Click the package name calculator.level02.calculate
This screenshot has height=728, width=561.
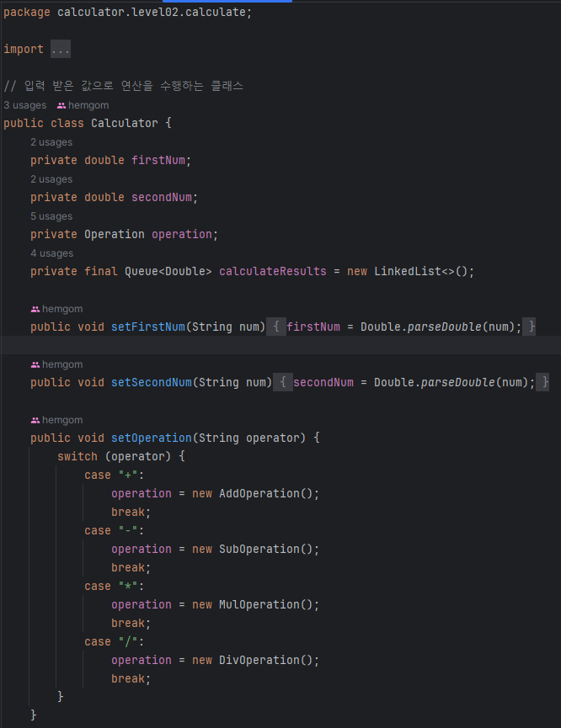tap(152, 12)
